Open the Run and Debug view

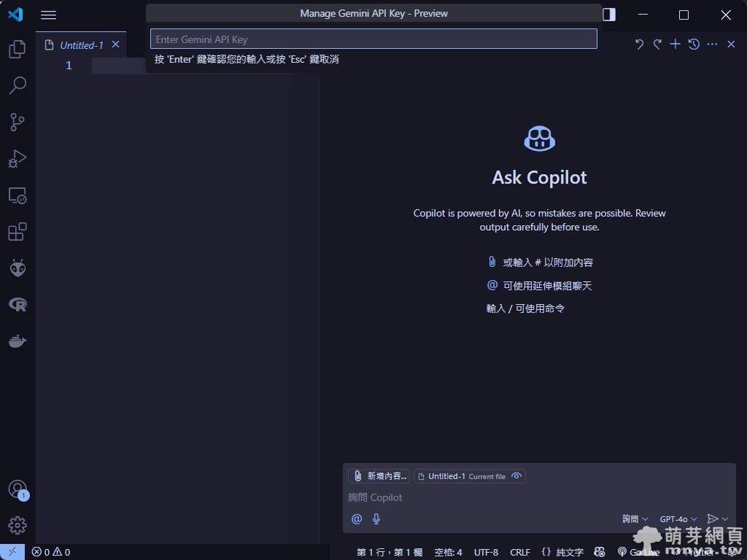point(18,159)
